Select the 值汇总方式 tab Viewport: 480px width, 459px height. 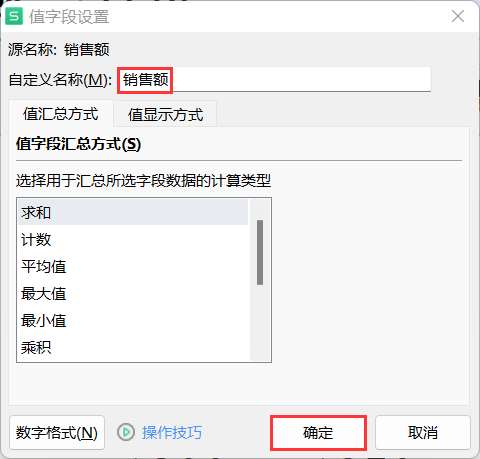[61, 113]
